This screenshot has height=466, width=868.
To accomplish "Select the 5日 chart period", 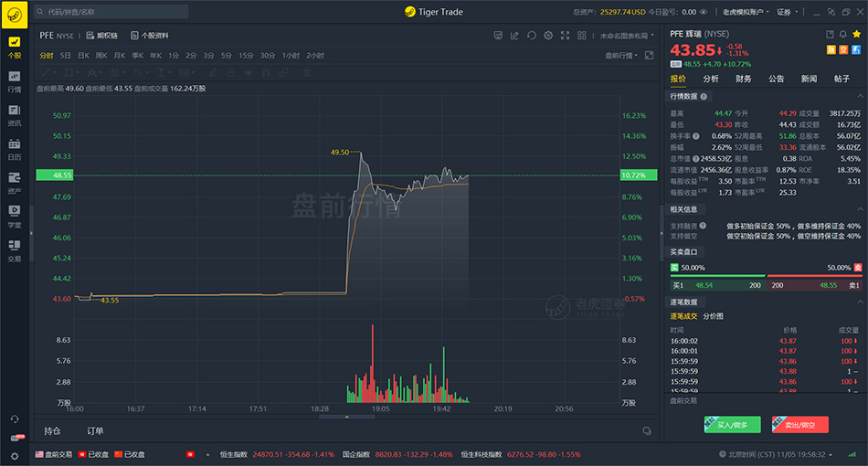I will pyautogui.click(x=65, y=56).
